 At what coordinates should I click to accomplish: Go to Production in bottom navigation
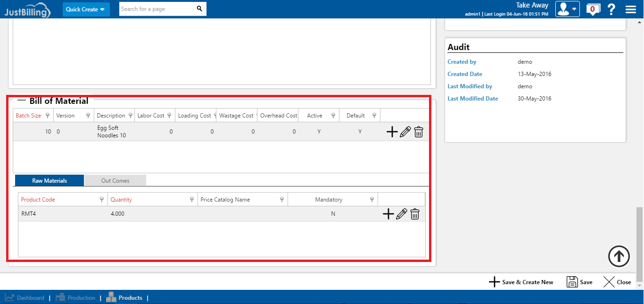[75, 298]
